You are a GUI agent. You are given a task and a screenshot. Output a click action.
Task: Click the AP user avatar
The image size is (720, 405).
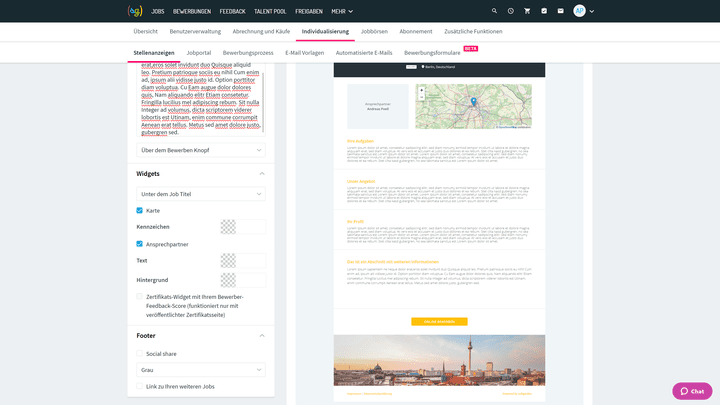(x=579, y=11)
